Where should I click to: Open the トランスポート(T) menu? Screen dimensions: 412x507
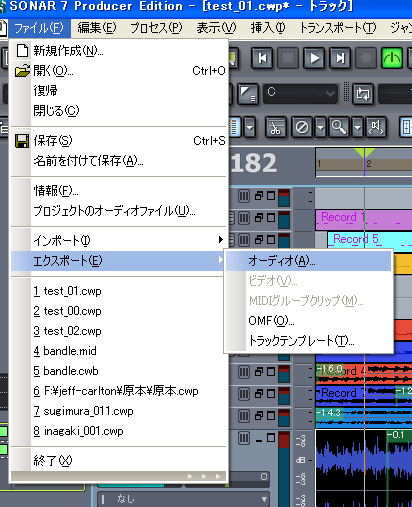pyautogui.click(x=338, y=28)
